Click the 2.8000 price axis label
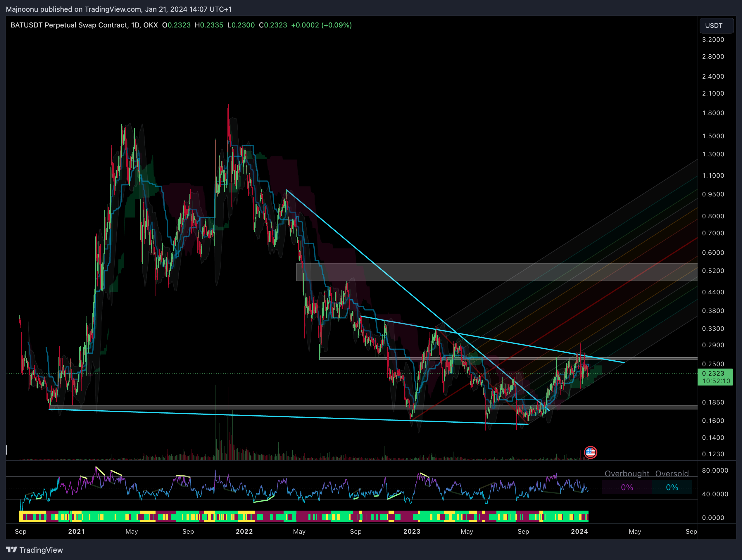This screenshot has height=560, width=742. pos(713,56)
